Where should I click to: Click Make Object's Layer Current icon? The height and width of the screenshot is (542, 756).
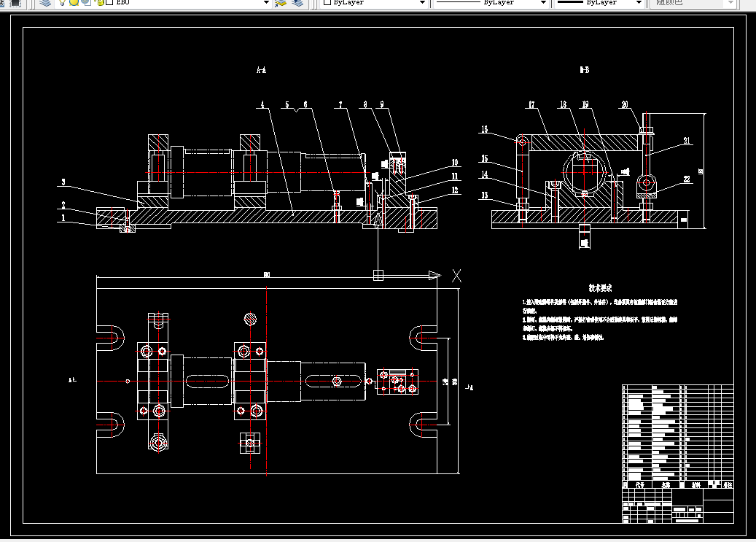pyautogui.click(x=281, y=3)
